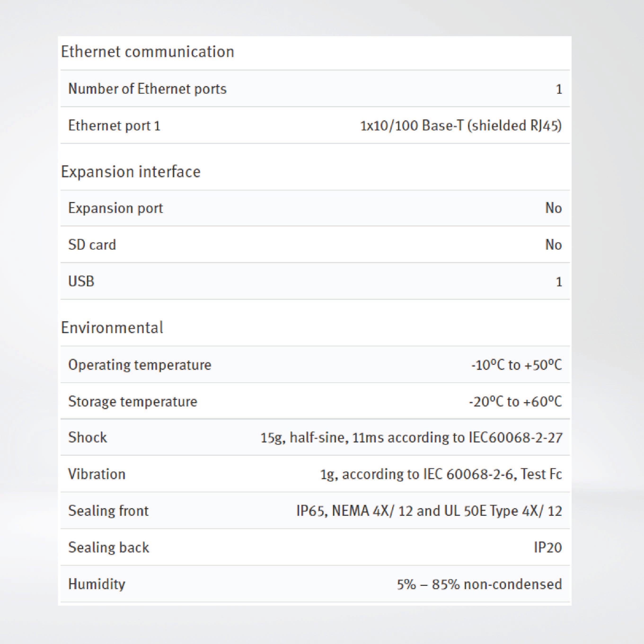The height and width of the screenshot is (644, 644).
Task: Select the USB row label
Action: coord(81,281)
